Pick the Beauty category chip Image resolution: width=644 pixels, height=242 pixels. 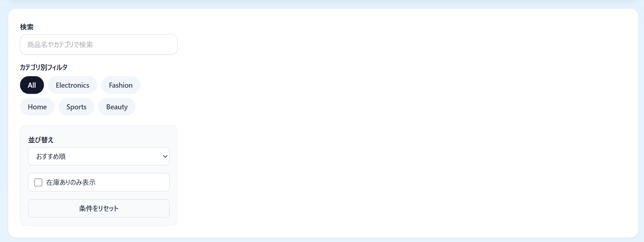117,107
